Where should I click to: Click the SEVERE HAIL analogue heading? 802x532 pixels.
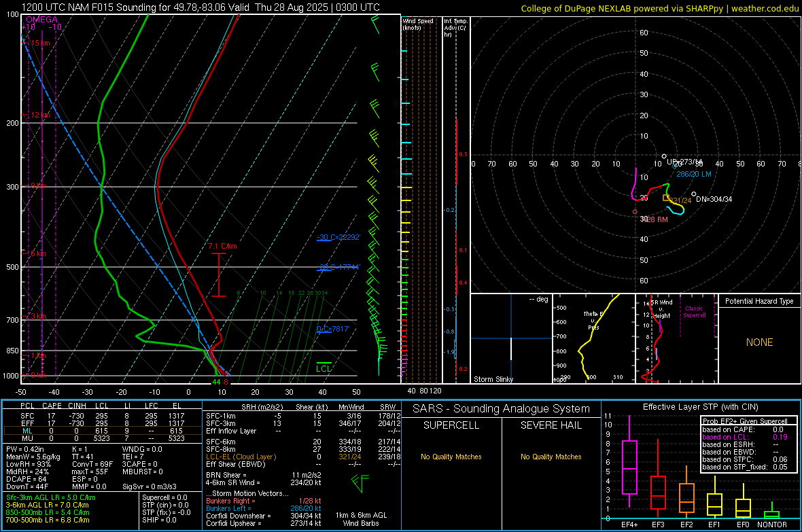[551, 425]
